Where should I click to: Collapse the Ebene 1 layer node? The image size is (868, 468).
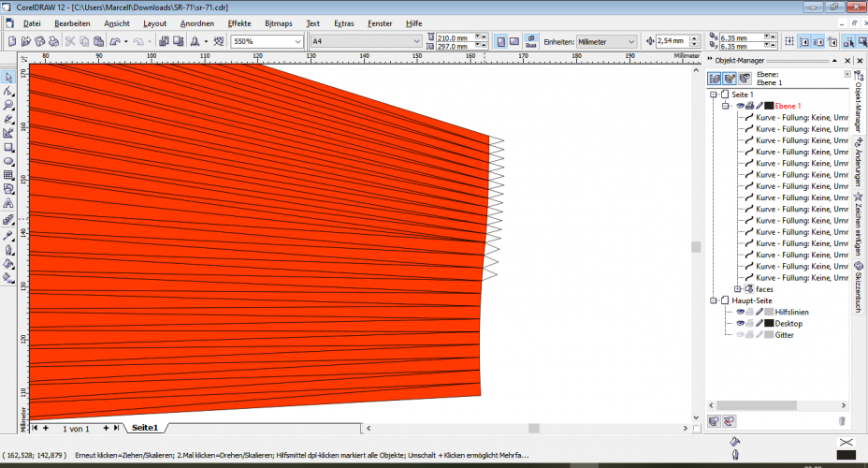[x=725, y=106]
